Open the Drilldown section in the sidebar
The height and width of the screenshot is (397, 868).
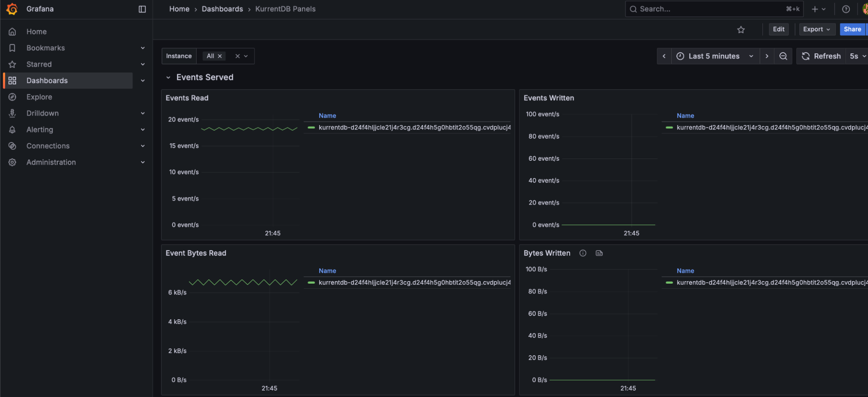[x=42, y=113]
